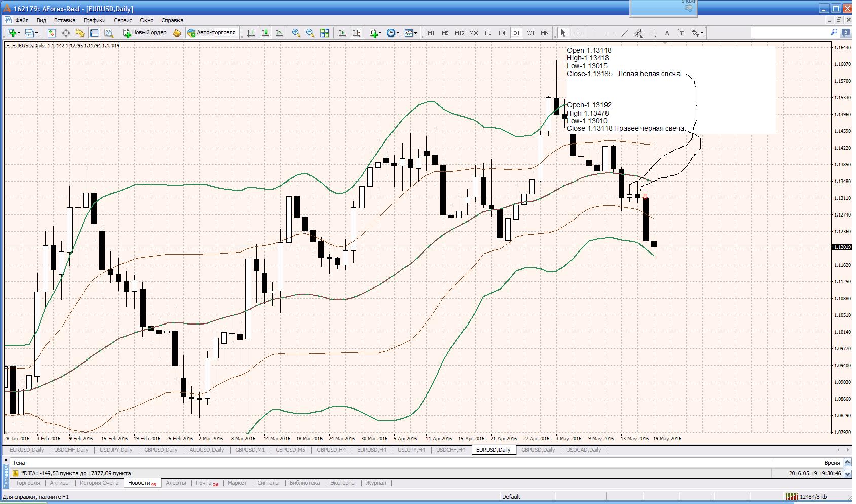Select the Vertical Line drawing tool

[596, 33]
